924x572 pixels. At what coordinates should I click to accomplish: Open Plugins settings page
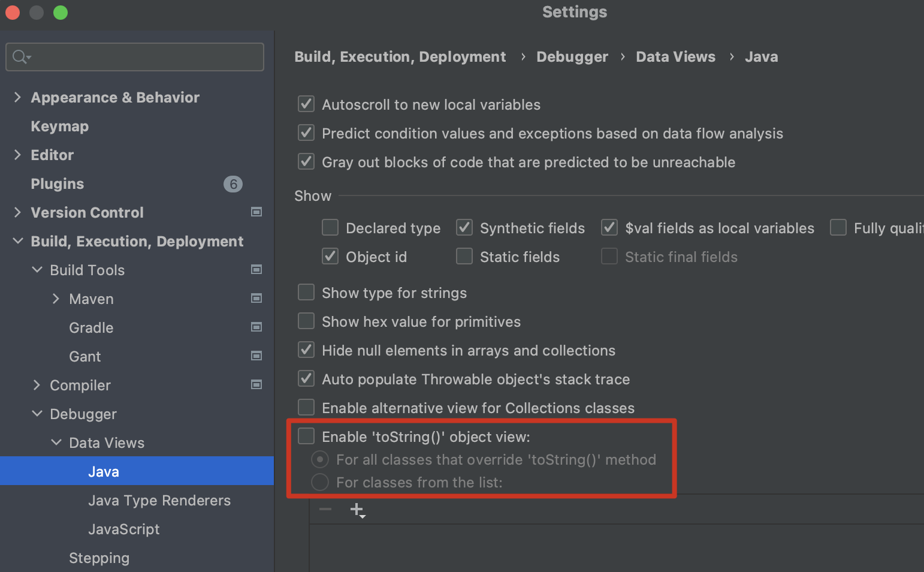point(58,184)
